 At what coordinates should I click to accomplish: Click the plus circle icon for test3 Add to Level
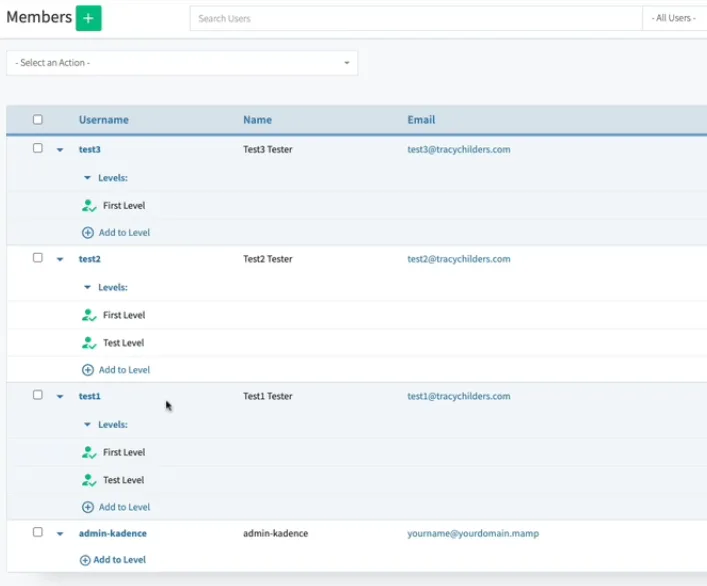(87, 233)
